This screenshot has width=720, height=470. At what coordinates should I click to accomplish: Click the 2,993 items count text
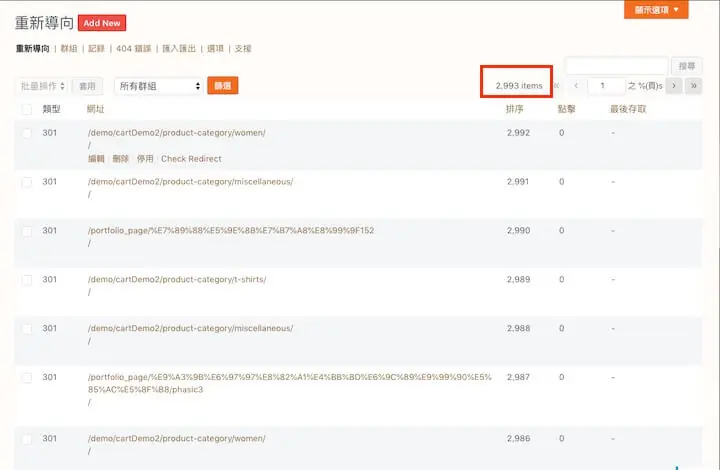pos(519,86)
